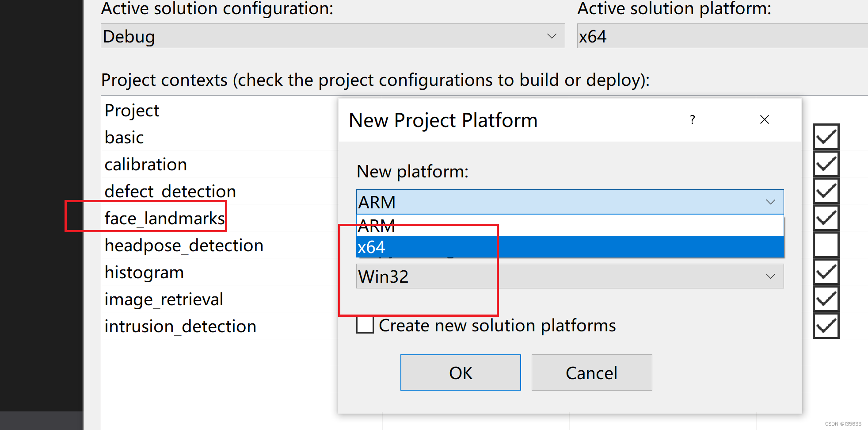Select the histogram project row
This screenshot has width=868, height=430.
pos(144,272)
